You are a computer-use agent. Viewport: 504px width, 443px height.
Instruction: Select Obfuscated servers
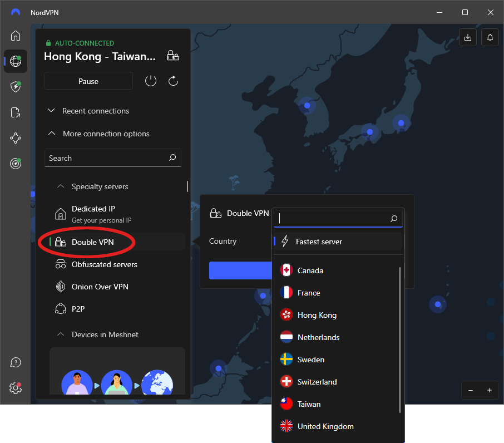coord(117,264)
